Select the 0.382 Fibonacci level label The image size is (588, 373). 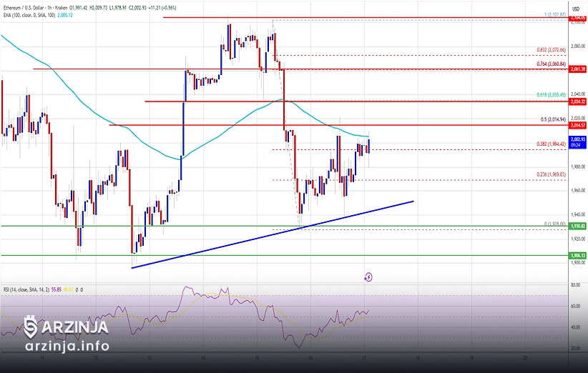point(551,144)
